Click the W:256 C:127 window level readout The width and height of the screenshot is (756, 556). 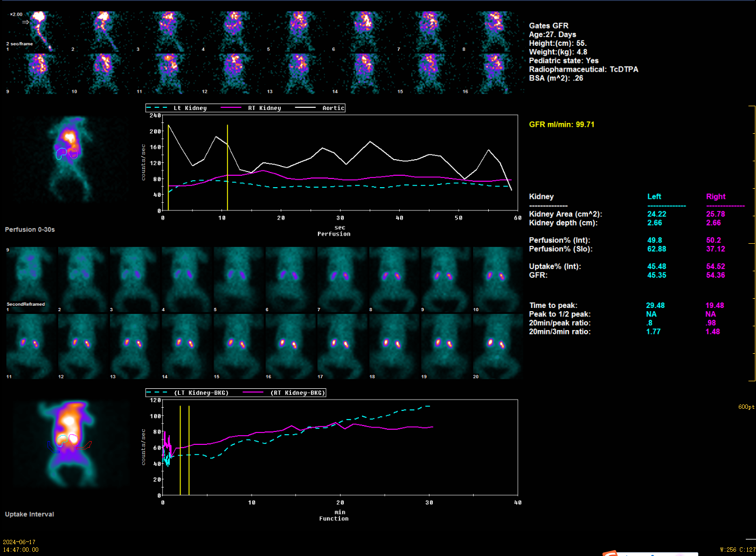[x=737, y=550]
